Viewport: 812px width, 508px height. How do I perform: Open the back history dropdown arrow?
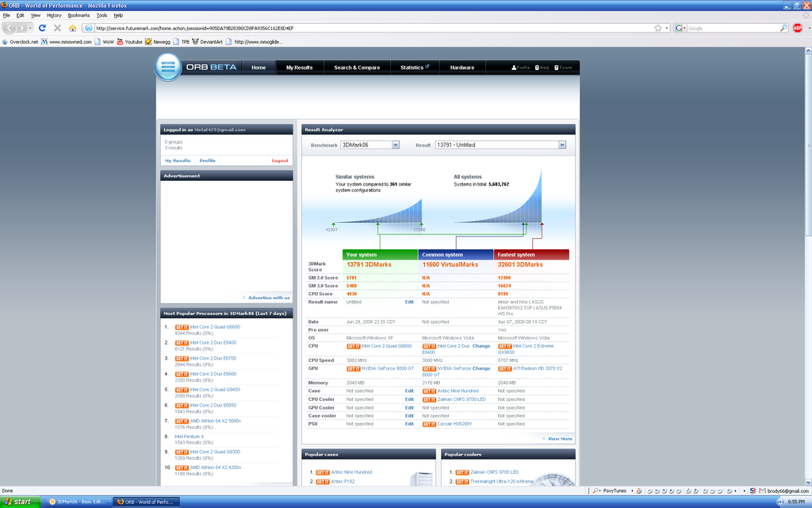pos(30,28)
